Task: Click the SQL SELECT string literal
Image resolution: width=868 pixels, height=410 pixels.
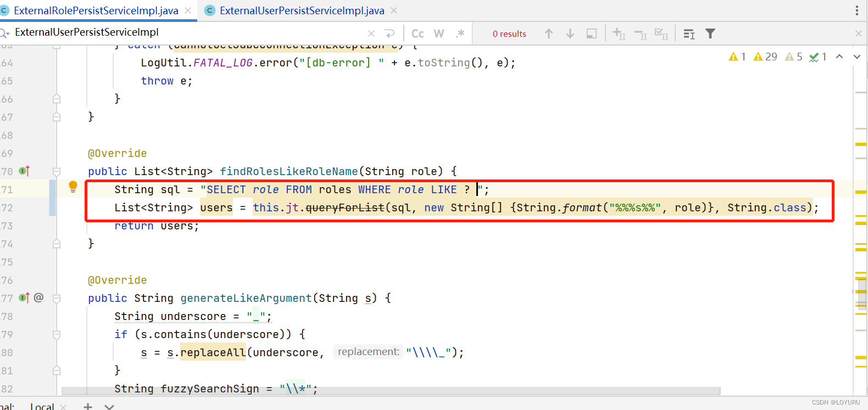Action: [341, 189]
